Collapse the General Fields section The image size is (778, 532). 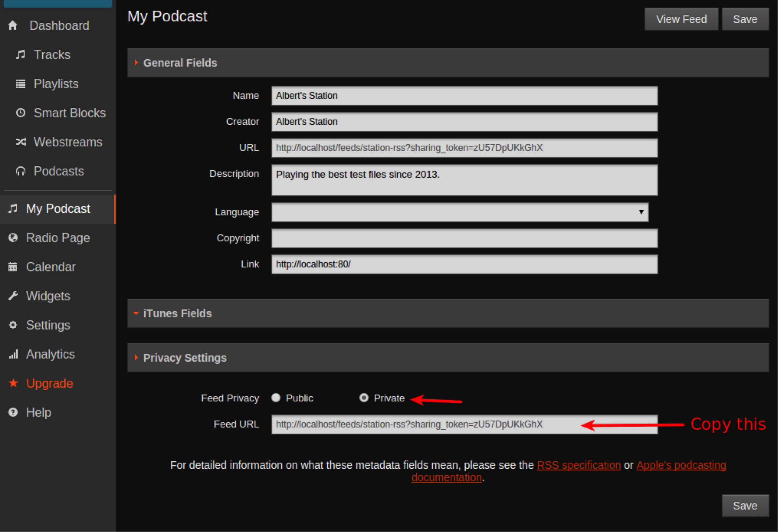click(180, 63)
